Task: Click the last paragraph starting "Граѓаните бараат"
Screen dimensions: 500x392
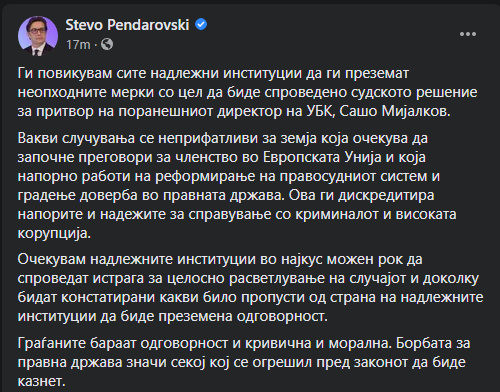Action: tap(244, 362)
